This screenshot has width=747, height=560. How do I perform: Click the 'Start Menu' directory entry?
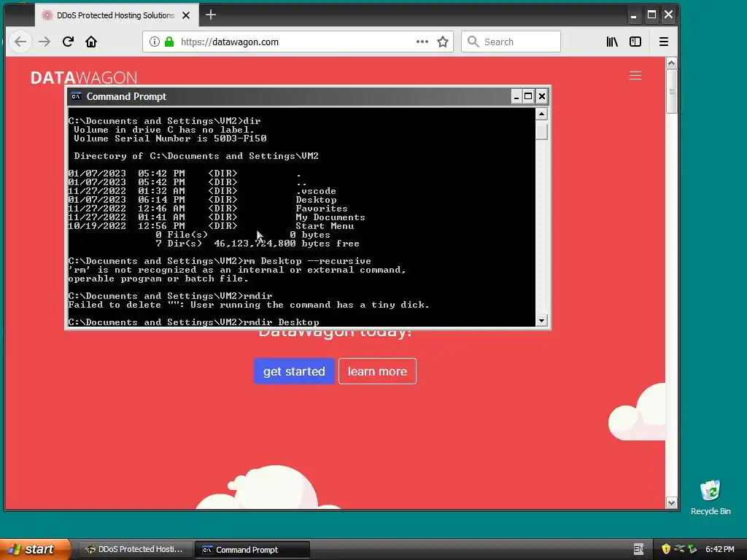click(x=325, y=226)
